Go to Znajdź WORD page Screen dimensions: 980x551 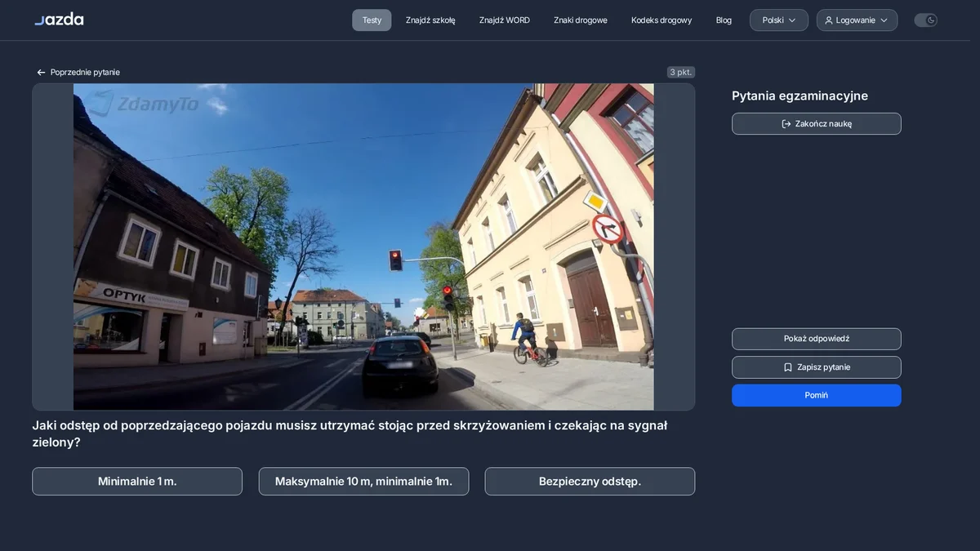505,20
